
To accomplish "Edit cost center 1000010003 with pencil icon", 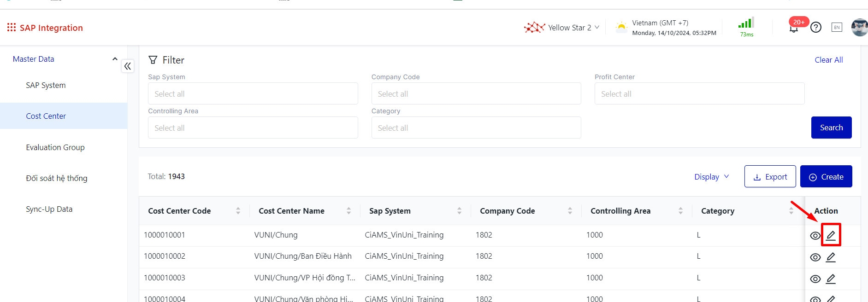I will 831,279.
